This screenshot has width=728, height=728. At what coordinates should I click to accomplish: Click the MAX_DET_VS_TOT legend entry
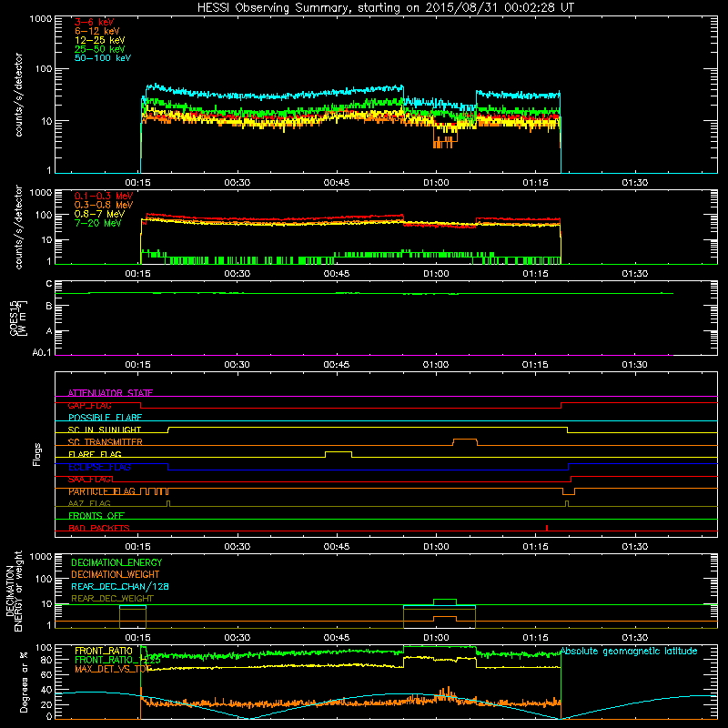pos(111,669)
